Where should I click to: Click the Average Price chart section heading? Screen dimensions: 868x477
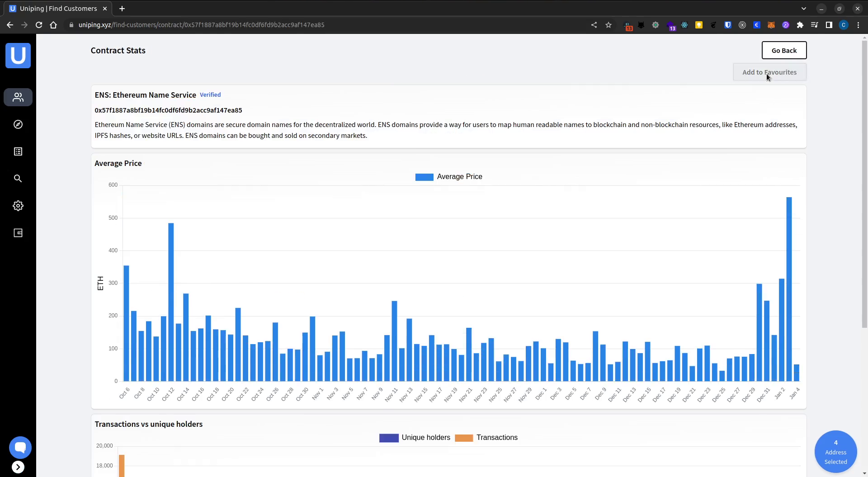(118, 163)
